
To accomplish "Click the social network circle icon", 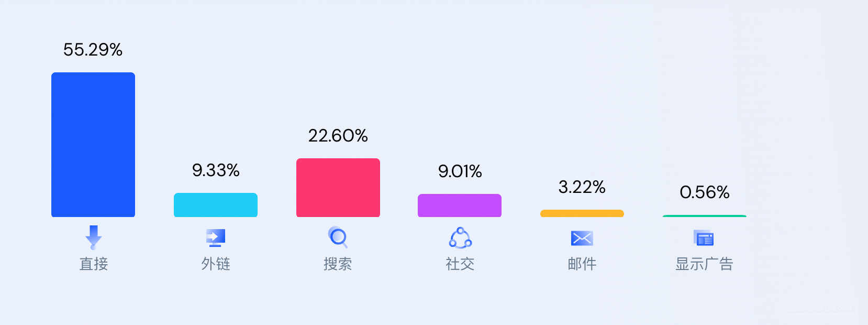I will tap(460, 238).
